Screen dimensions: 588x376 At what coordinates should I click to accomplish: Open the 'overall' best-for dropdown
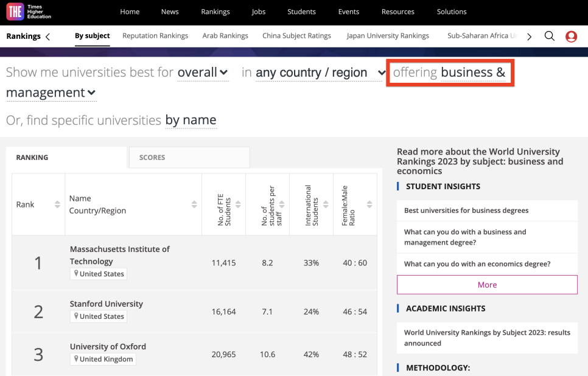pos(203,72)
